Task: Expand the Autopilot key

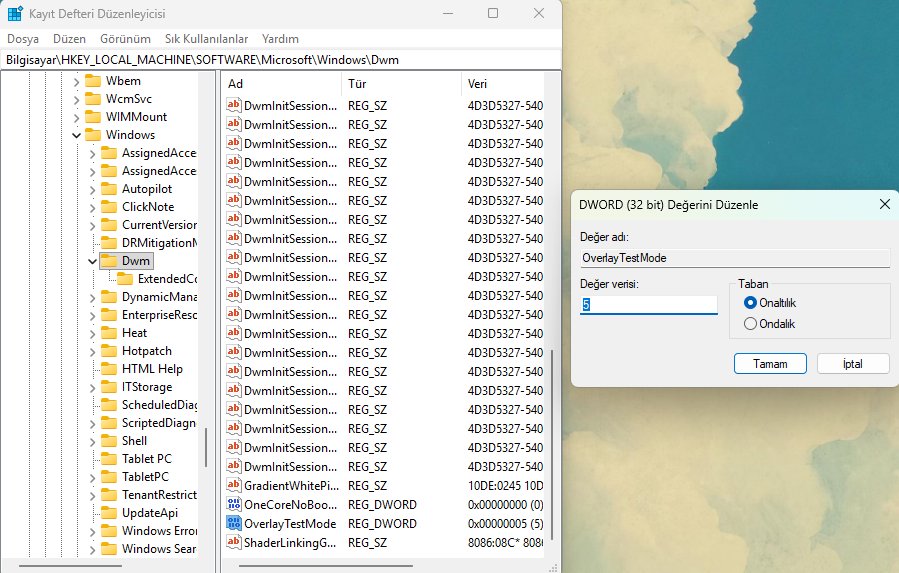Action: click(x=92, y=189)
